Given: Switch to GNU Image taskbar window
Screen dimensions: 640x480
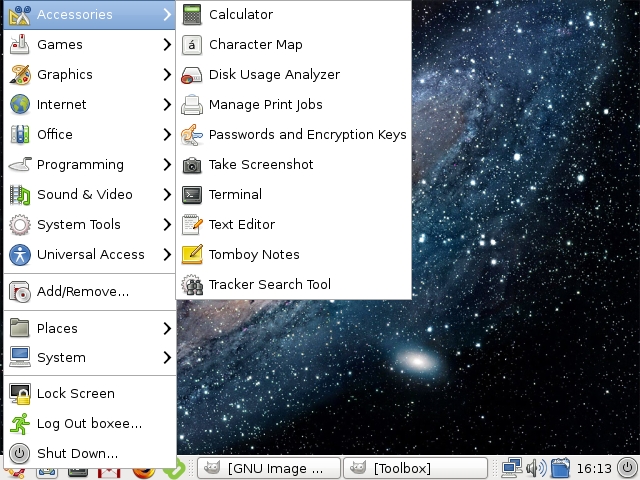Looking at the screenshot, I should point(267,468).
